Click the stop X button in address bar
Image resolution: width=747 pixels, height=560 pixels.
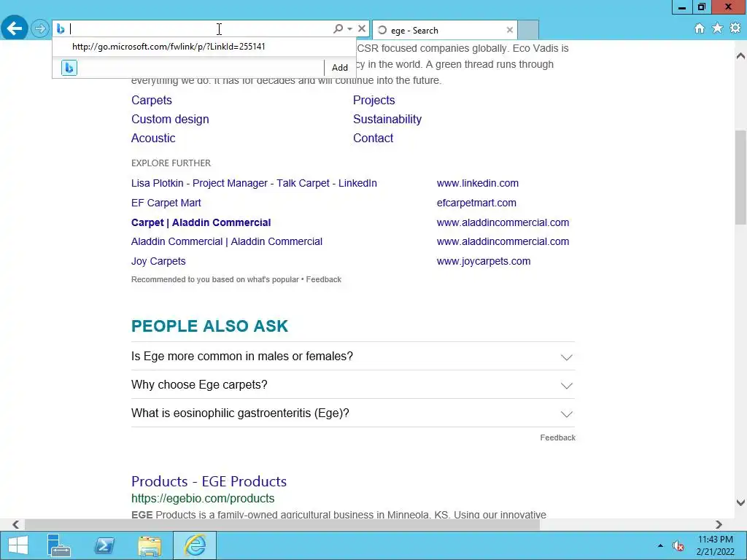tap(362, 29)
